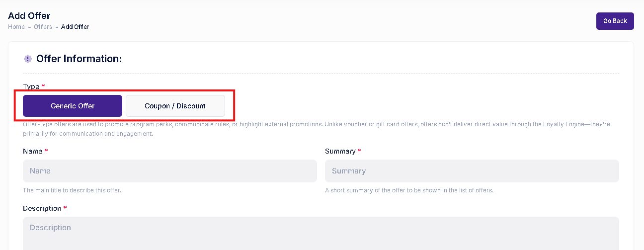644x250 pixels.
Task: Click the Name field label
Action: pyautogui.click(x=33, y=151)
